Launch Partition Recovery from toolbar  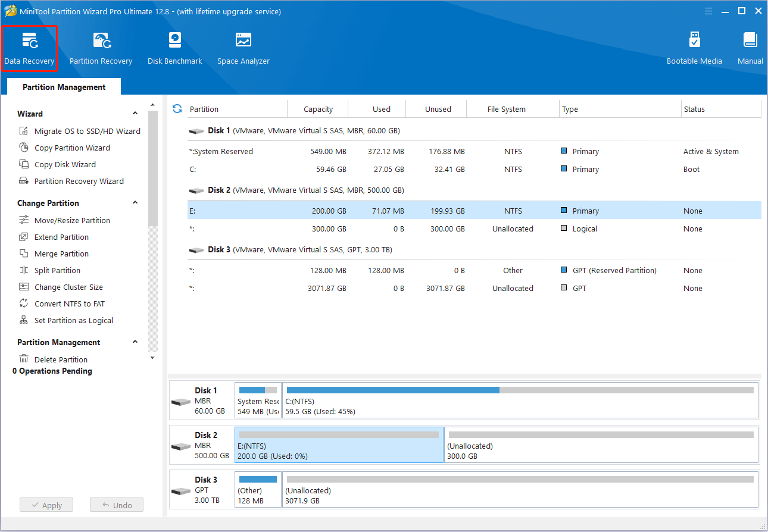pos(101,48)
